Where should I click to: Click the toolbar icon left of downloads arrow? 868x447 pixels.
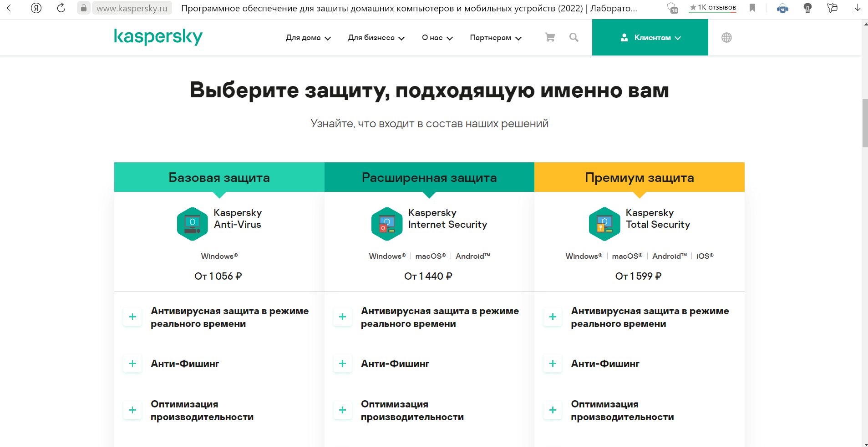[x=832, y=8]
